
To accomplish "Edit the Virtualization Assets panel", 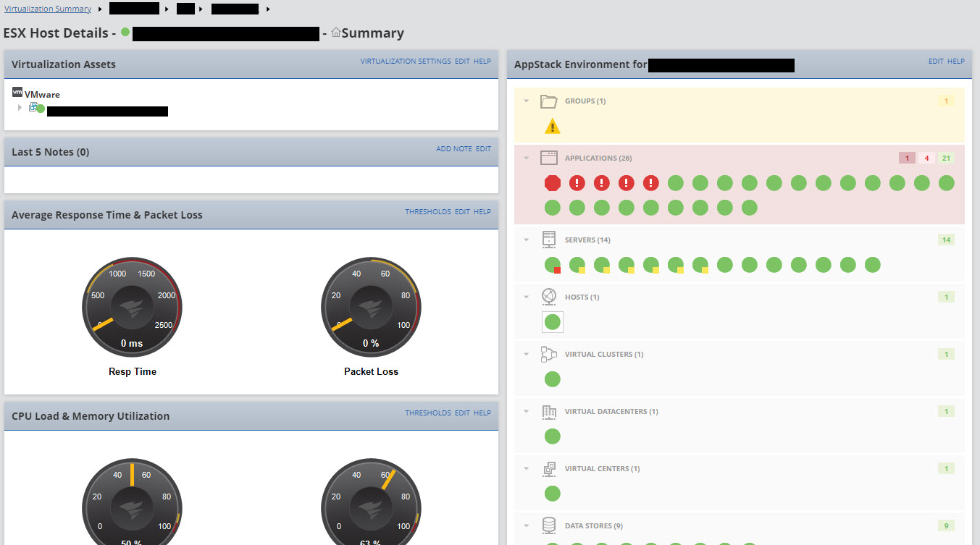I will tap(462, 62).
